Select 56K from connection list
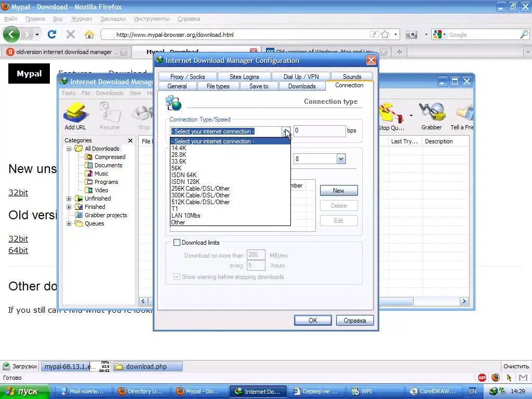 [x=230, y=168]
